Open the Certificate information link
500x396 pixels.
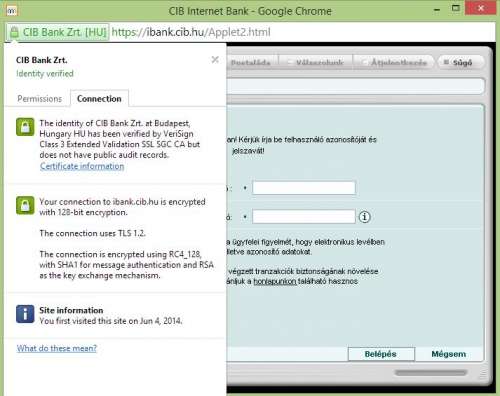(82, 166)
